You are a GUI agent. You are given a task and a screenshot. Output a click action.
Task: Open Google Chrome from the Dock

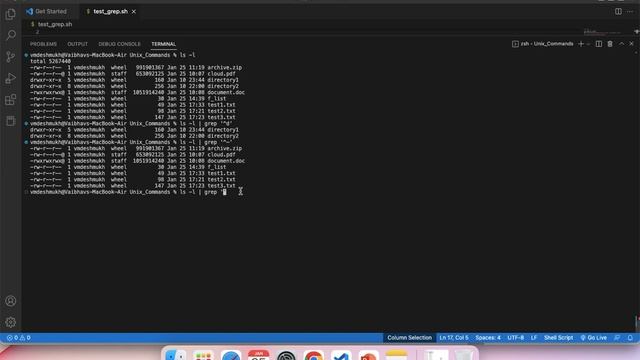click(x=313, y=355)
